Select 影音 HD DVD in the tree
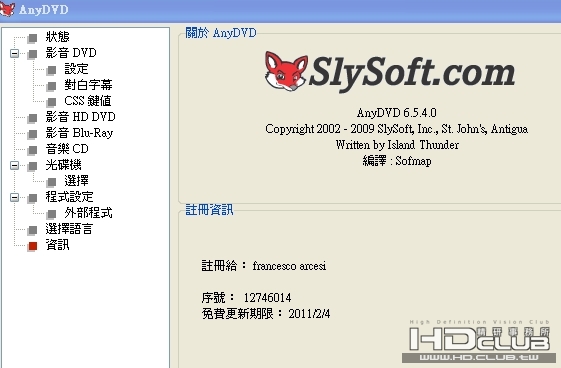 (x=81, y=117)
